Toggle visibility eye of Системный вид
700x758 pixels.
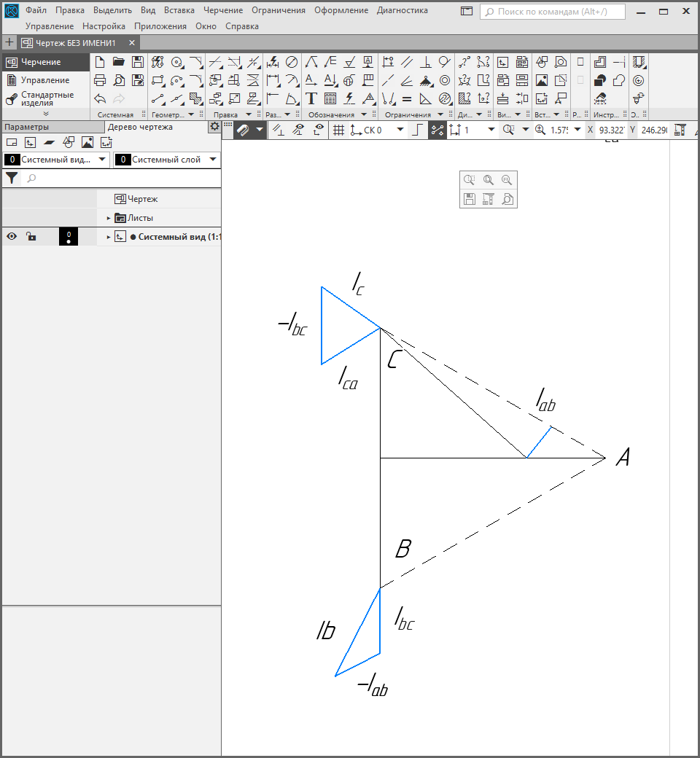click(x=12, y=236)
